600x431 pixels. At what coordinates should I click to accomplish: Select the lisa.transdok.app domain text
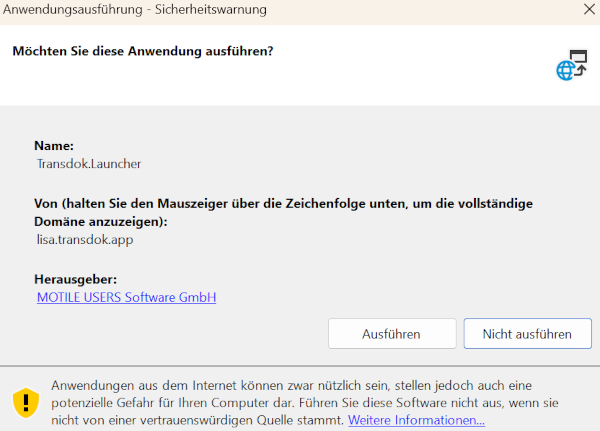click(85, 240)
